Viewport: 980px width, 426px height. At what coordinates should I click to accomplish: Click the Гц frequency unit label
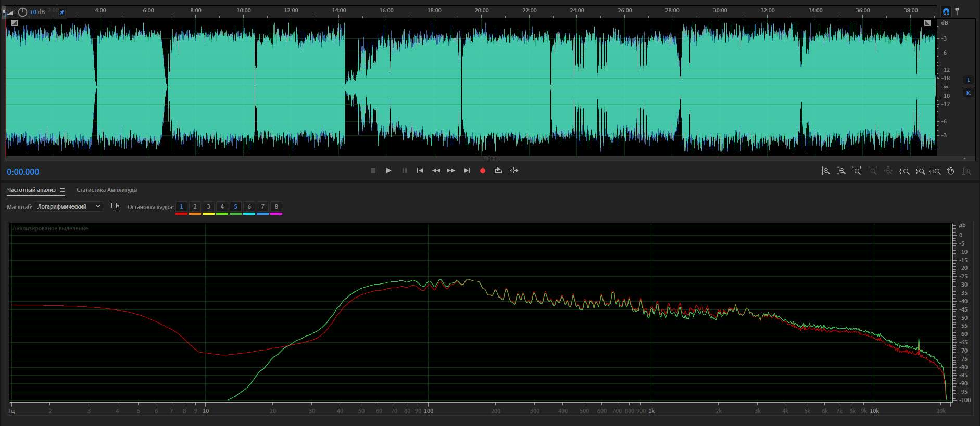point(11,411)
